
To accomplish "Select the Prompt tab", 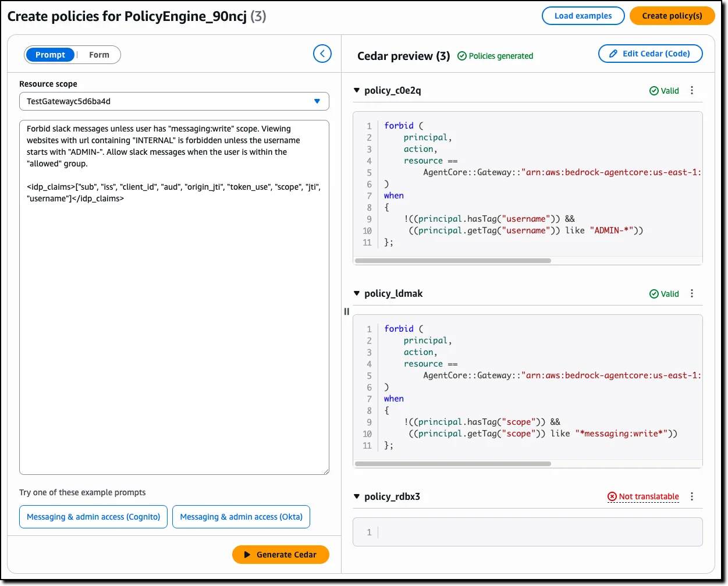I will pyautogui.click(x=50, y=54).
